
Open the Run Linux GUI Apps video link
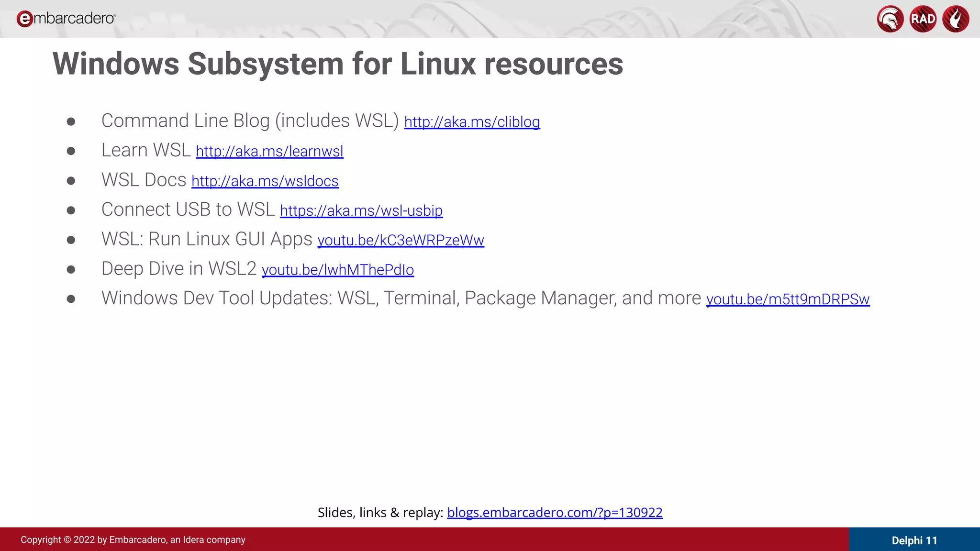(401, 241)
